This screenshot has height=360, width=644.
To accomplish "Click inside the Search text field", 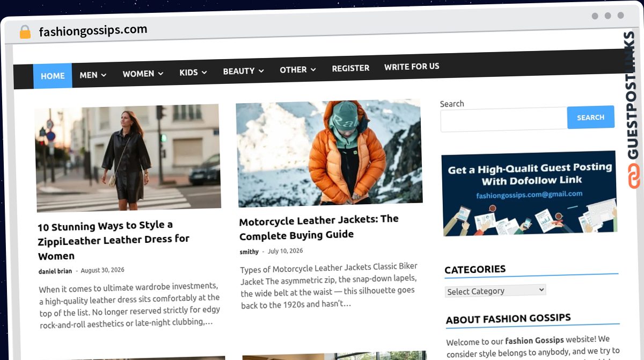I will (503, 119).
